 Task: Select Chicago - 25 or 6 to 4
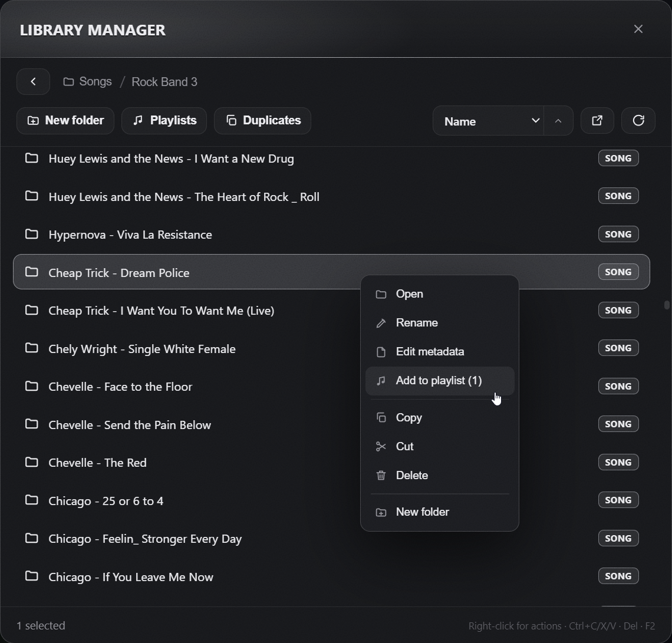[106, 501]
